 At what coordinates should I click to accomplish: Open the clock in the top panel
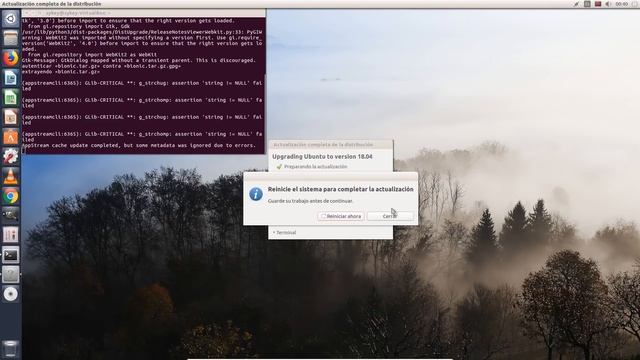622,4
